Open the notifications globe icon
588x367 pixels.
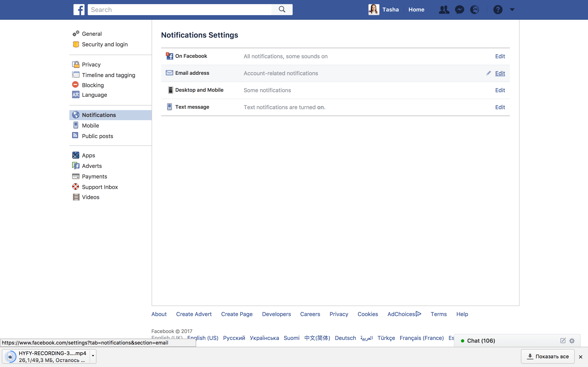click(x=474, y=10)
